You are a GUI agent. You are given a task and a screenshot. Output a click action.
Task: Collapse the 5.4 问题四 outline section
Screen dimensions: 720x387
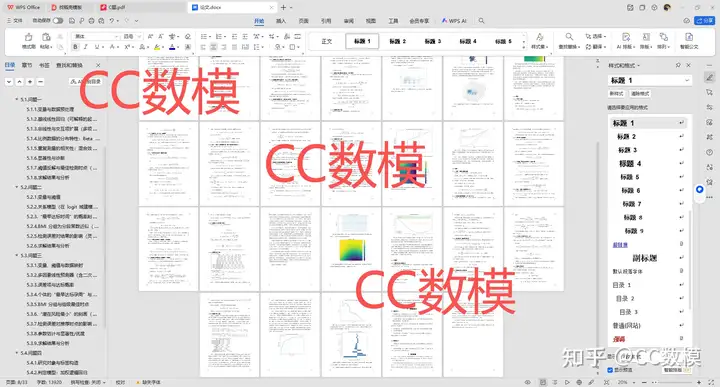click(17, 353)
